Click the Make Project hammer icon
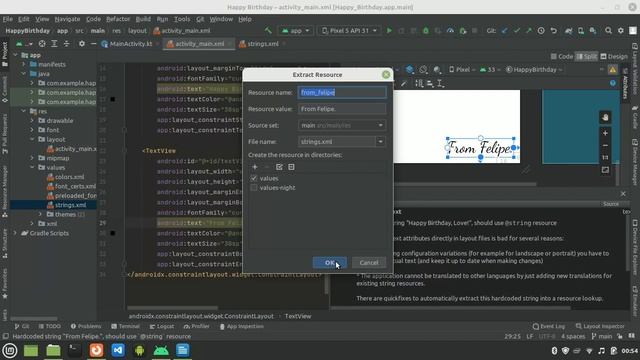 (x=268, y=31)
